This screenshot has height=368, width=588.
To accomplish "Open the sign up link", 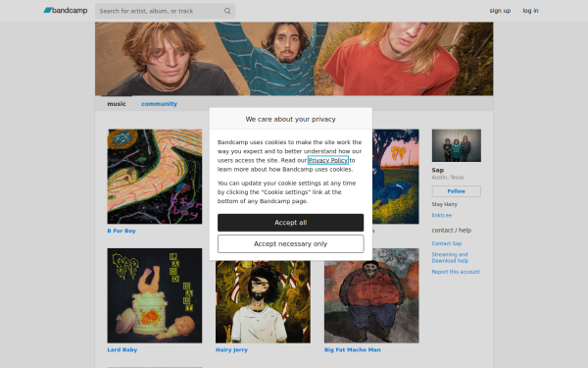I will (500, 11).
